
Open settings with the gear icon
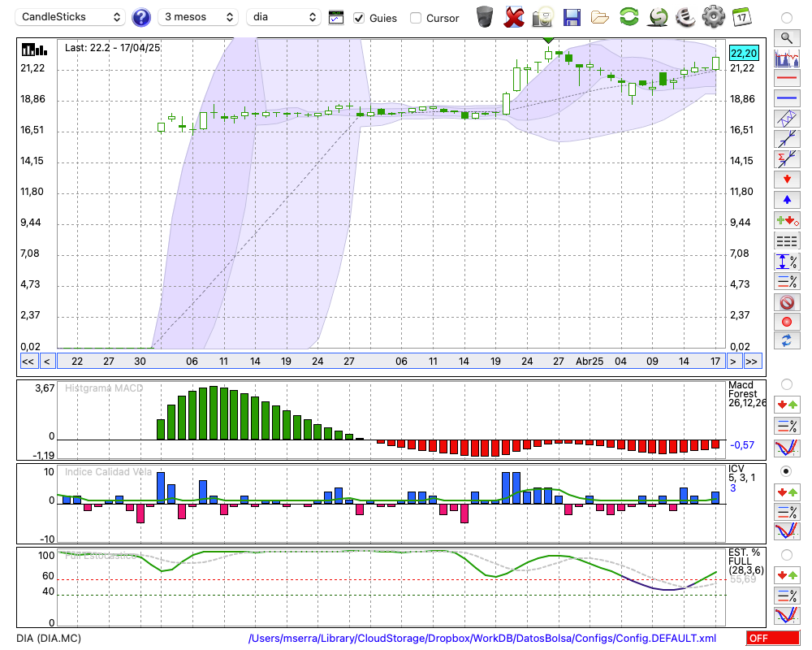[x=714, y=17]
